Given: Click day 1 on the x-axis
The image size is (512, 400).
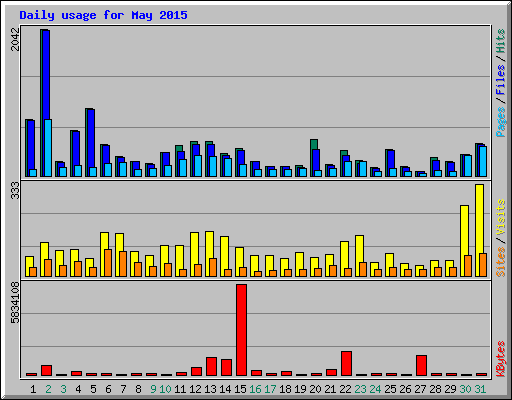Looking at the screenshot, I should [x=33, y=389].
